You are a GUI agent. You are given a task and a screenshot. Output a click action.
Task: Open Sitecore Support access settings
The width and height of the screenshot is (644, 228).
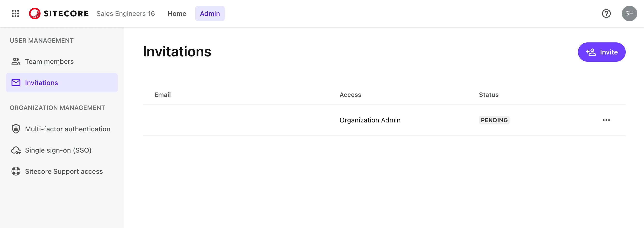[x=64, y=171]
